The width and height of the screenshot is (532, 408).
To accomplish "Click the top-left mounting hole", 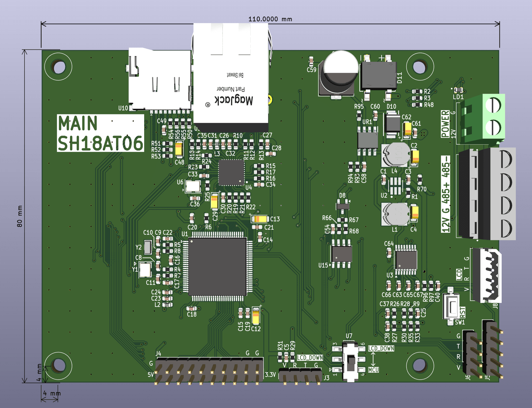I will click(58, 67).
